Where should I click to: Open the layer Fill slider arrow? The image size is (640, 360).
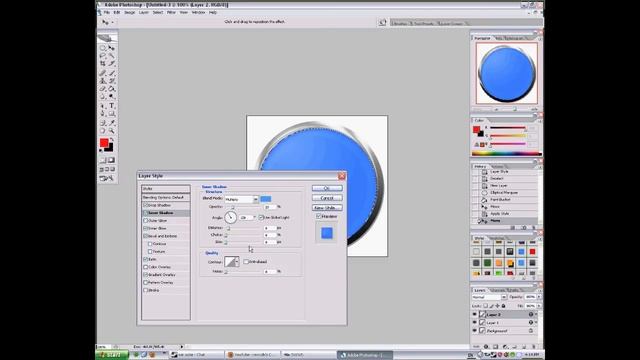(x=540, y=306)
